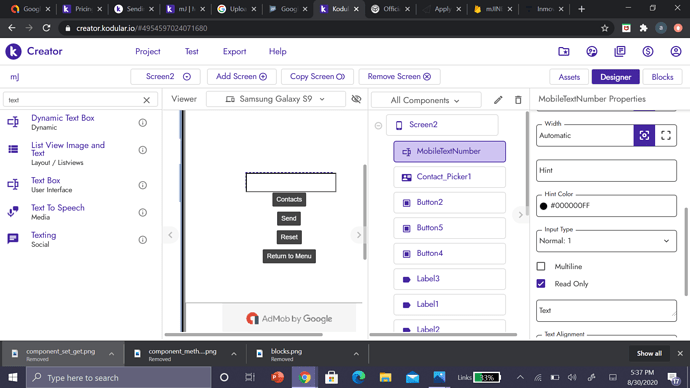
Task: Open the Screen2 screen selector
Action: pyautogui.click(x=165, y=77)
